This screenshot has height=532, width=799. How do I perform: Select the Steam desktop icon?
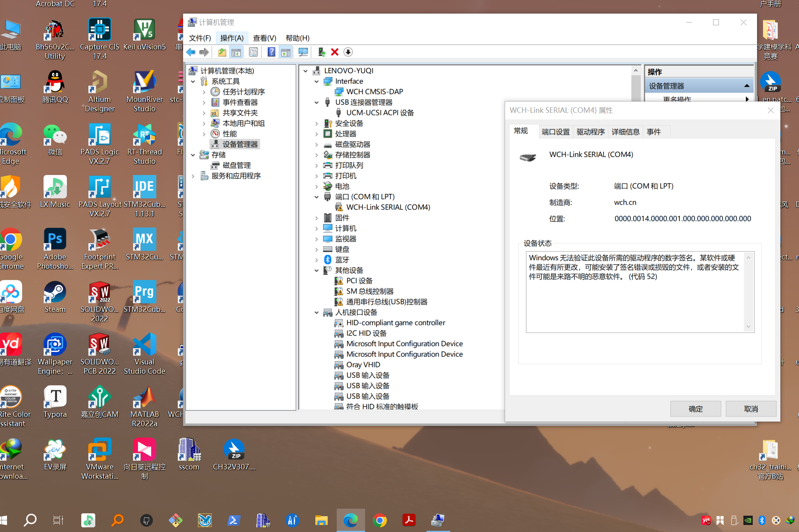coord(55,297)
